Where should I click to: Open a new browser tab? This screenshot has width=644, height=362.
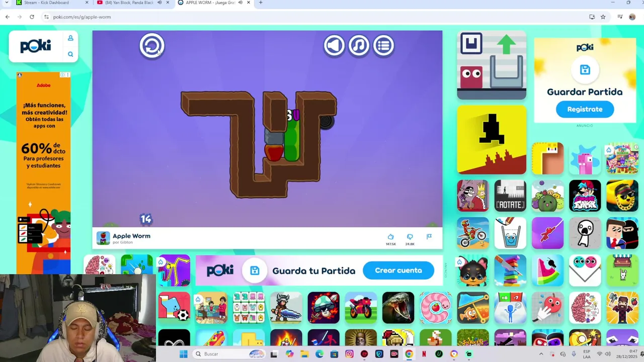click(x=261, y=3)
